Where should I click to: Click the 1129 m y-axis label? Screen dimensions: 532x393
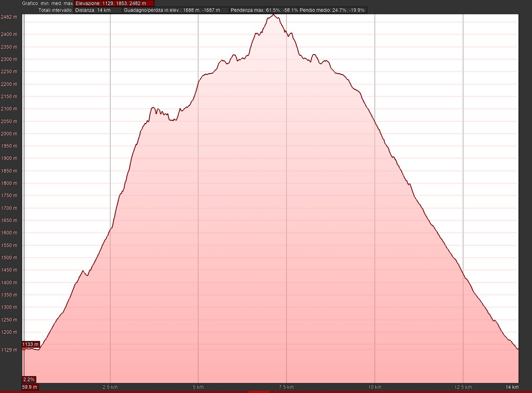click(x=9, y=350)
